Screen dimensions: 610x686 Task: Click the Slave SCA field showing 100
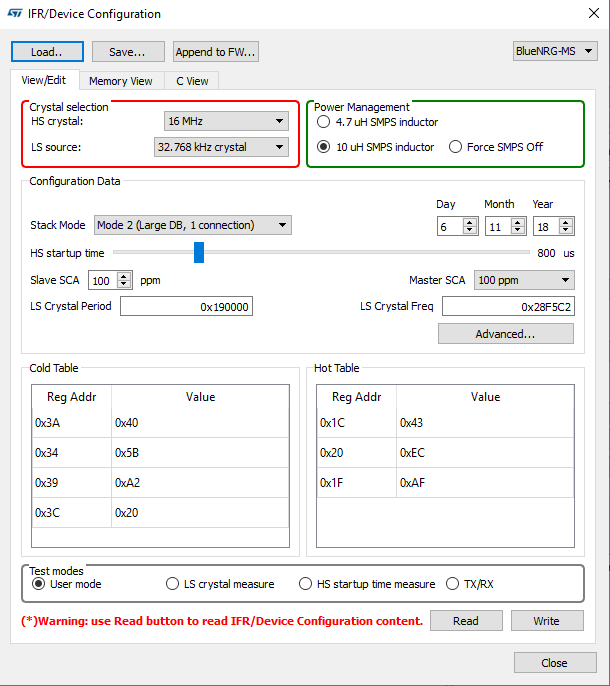pyautogui.click(x=103, y=280)
